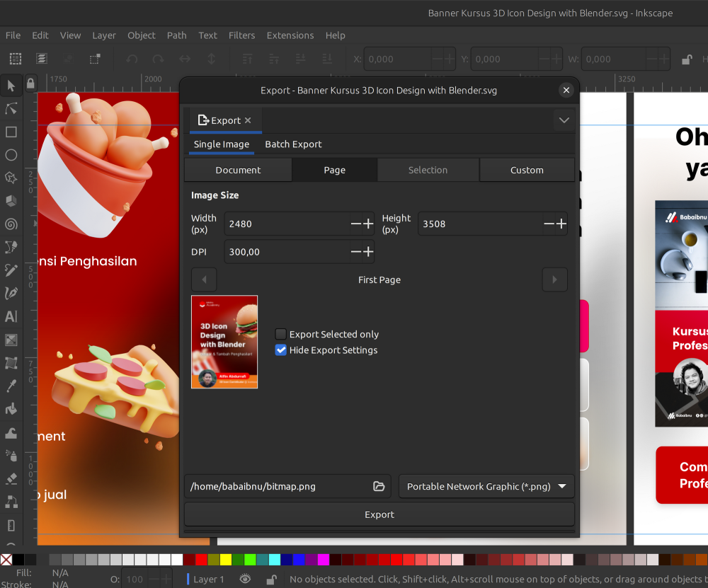The image size is (708, 588).
Task: Increase export Height with plus button
Action: pyautogui.click(x=561, y=224)
